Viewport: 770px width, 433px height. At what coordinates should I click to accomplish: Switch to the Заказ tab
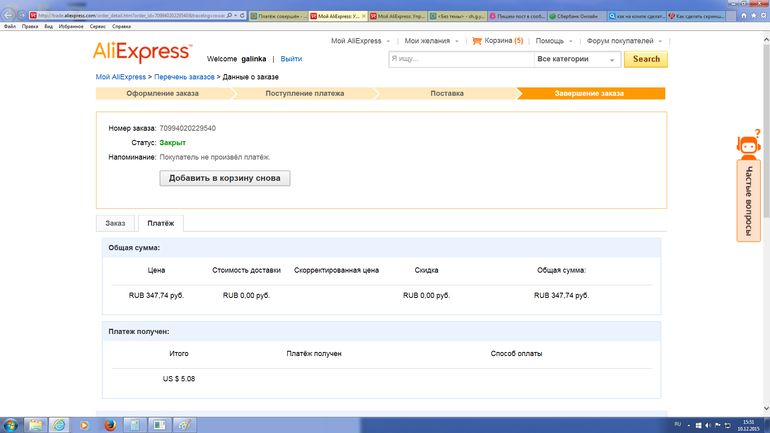pyautogui.click(x=115, y=223)
